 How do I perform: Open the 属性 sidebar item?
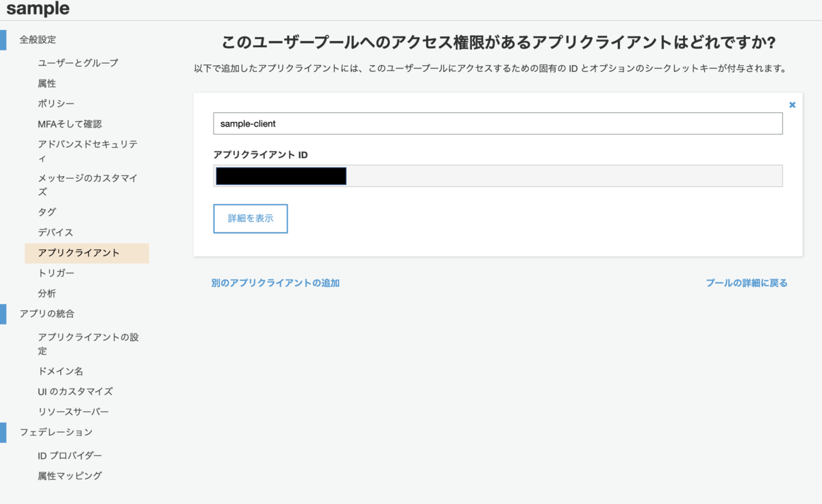(x=47, y=84)
